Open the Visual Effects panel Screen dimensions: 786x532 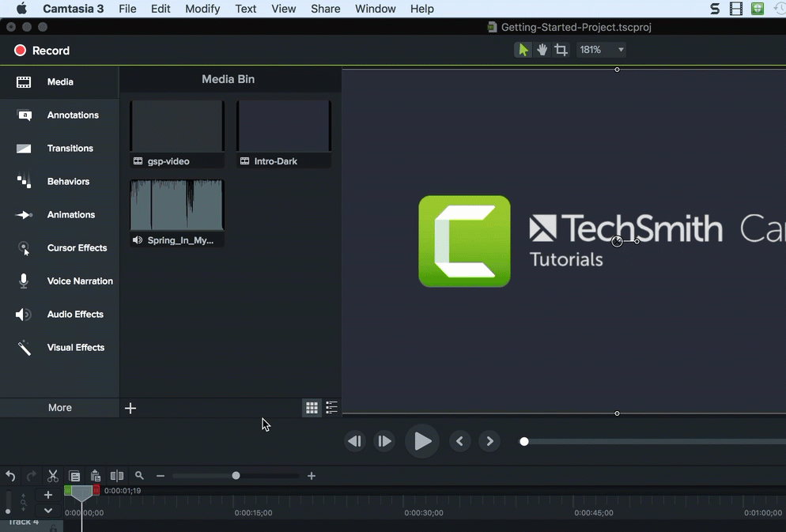(x=59, y=347)
